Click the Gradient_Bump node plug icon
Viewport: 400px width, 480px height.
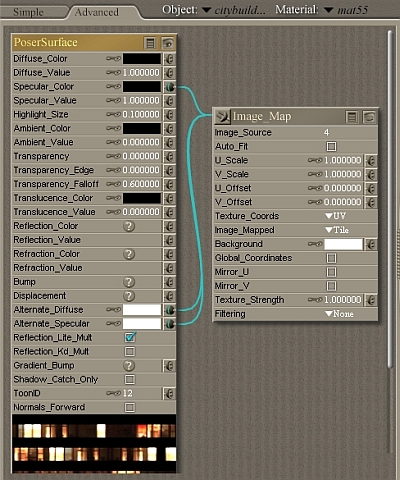click(169, 366)
